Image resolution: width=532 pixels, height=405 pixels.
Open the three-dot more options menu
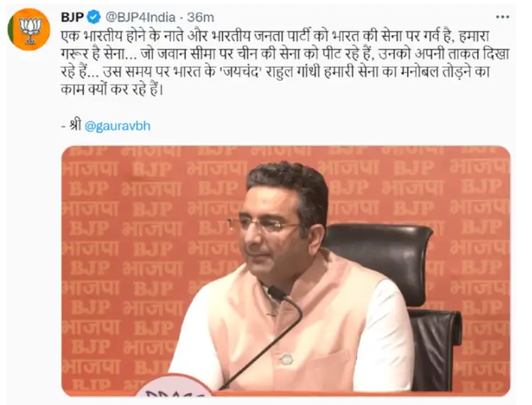click(x=503, y=17)
